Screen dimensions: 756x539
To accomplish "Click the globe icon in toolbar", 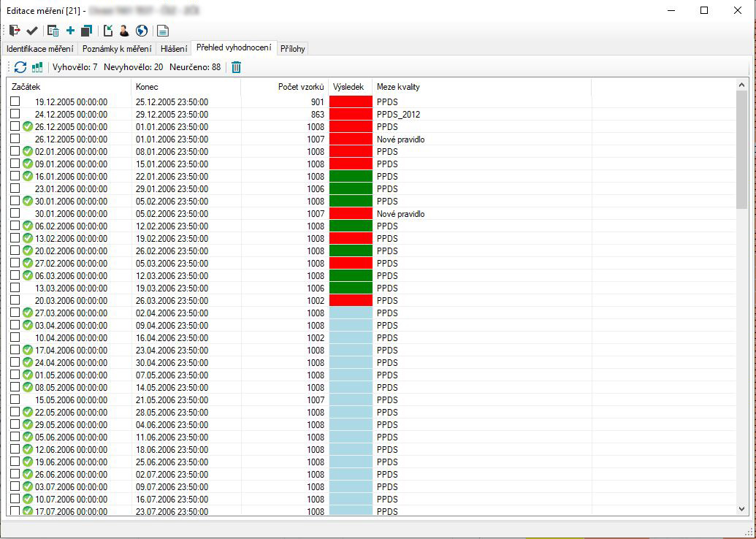I will tap(142, 31).
